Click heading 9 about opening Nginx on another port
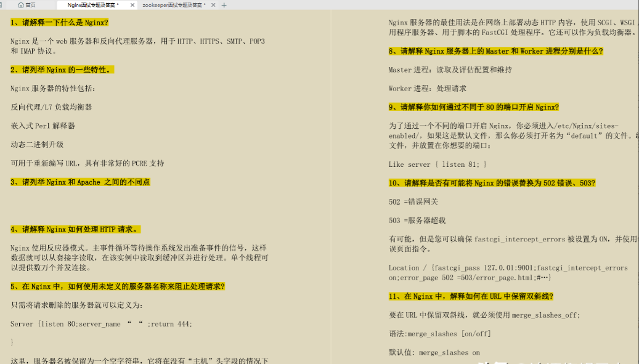The height and width of the screenshot is (364, 639). (x=473, y=107)
